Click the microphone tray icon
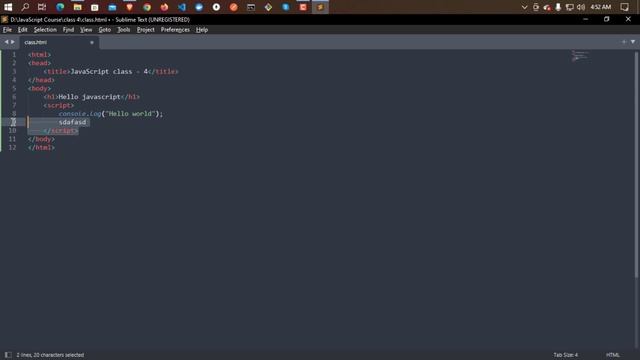The image size is (640, 360). coord(558,7)
